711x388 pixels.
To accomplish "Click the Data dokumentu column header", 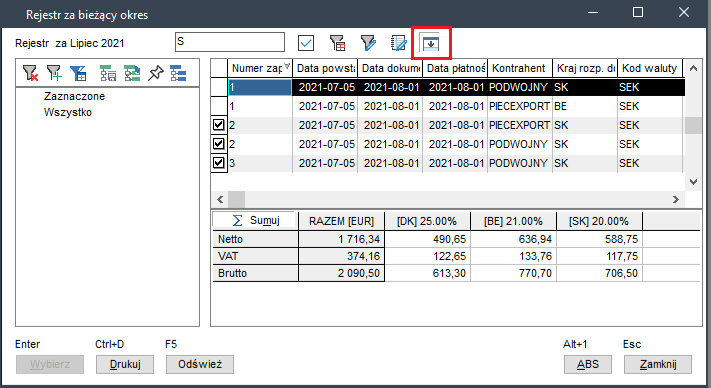I will pos(390,68).
